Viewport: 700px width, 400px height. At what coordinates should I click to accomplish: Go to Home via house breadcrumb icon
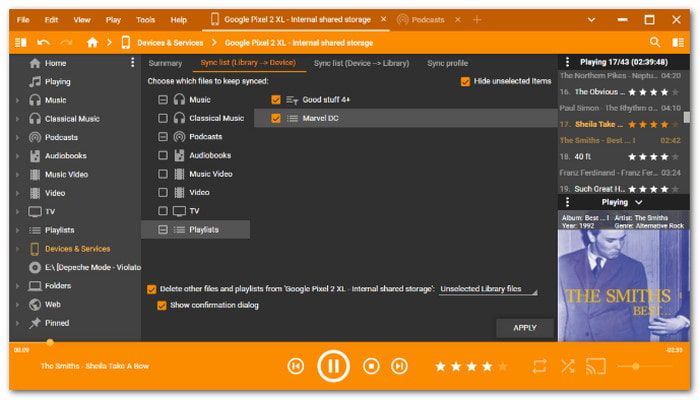tap(92, 43)
